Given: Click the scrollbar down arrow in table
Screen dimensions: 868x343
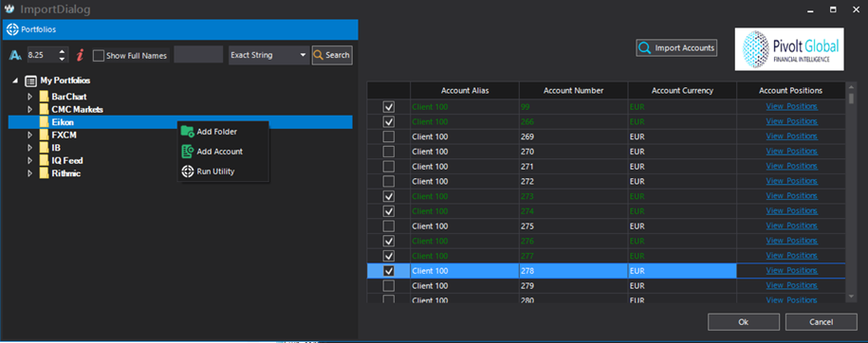Looking at the screenshot, I should click(851, 298).
